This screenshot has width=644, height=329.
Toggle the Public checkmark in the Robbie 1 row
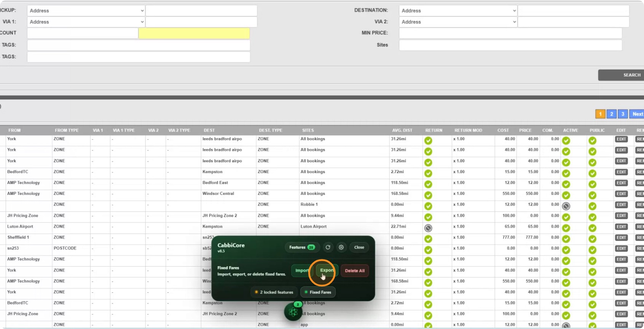click(x=592, y=206)
